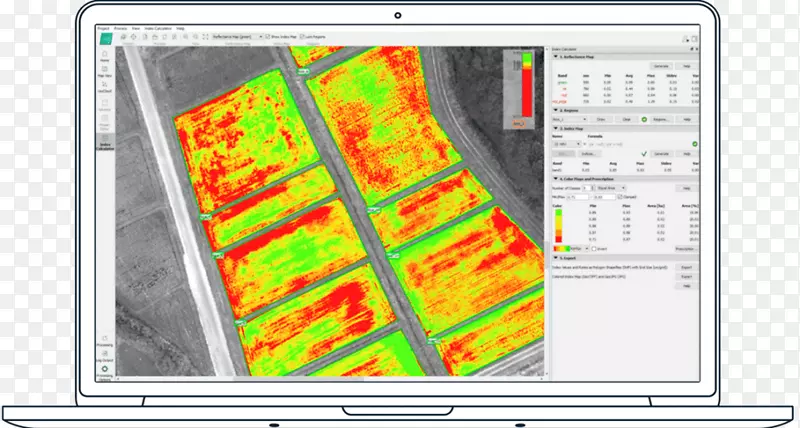Viewport: 800px width, 428px height.
Task: Open the Volumes view in sidebar
Action: pos(105,105)
